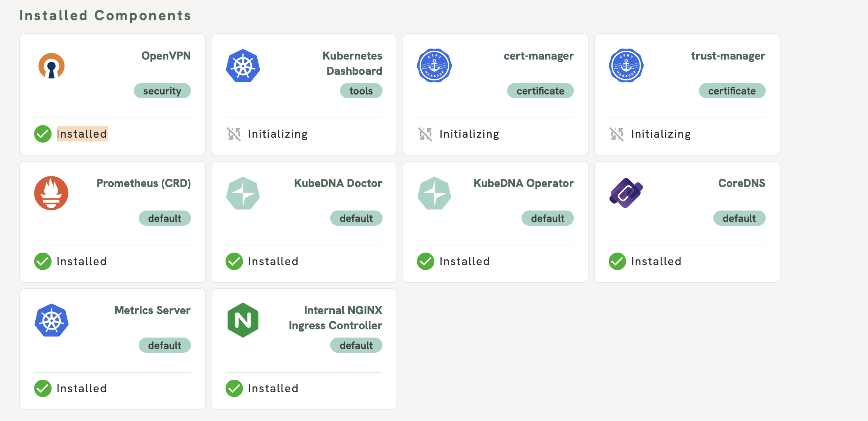
Task: Click the trust-manager anchor seal icon
Action: (x=626, y=66)
